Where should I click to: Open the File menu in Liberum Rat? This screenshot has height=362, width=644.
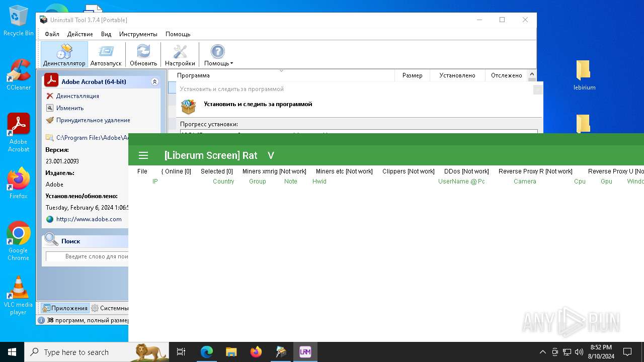pyautogui.click(x=142, y=171)
